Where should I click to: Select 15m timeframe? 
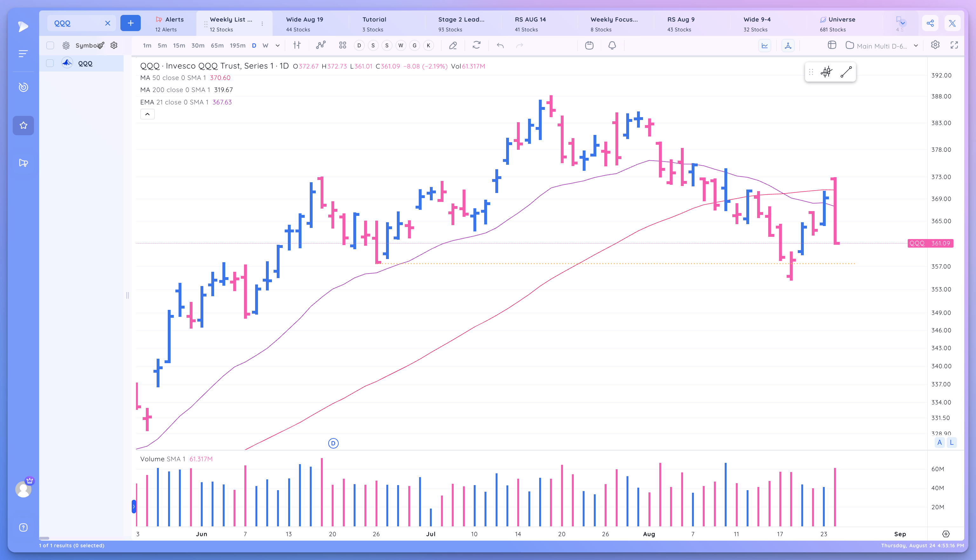pos(179,45)
